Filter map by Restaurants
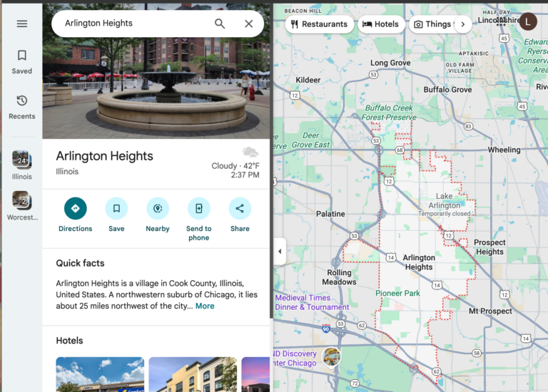Viewport: 548px width, 392px height. point(318,24)
